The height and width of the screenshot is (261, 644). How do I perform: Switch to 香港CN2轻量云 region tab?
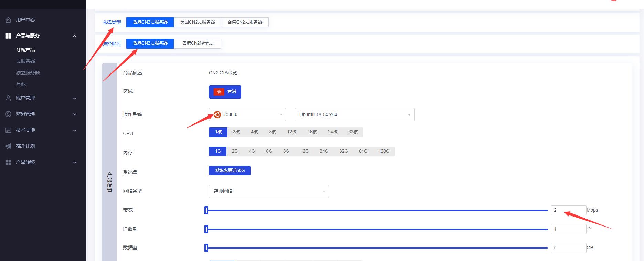click(197, 43)
